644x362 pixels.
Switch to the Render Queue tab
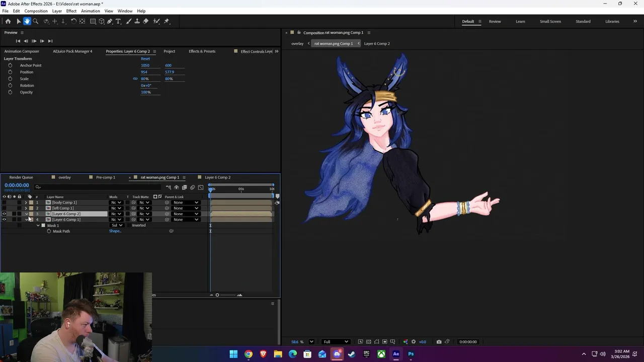21,177
